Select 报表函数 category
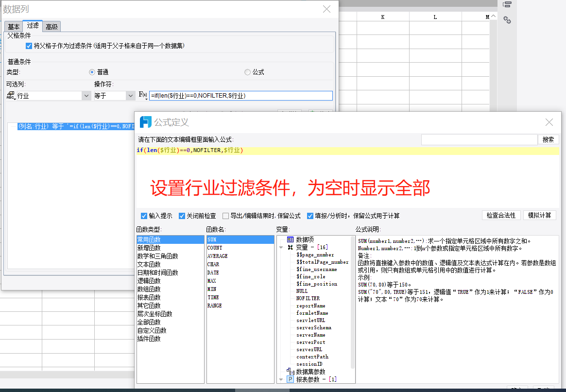Screen dimensions: 566x392 (x=171, y=297)
